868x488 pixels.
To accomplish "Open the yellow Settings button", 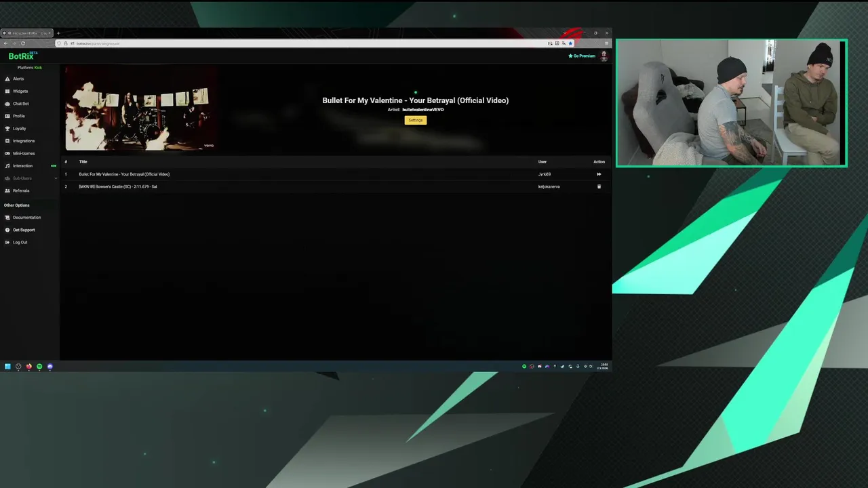I will point(416,120).
